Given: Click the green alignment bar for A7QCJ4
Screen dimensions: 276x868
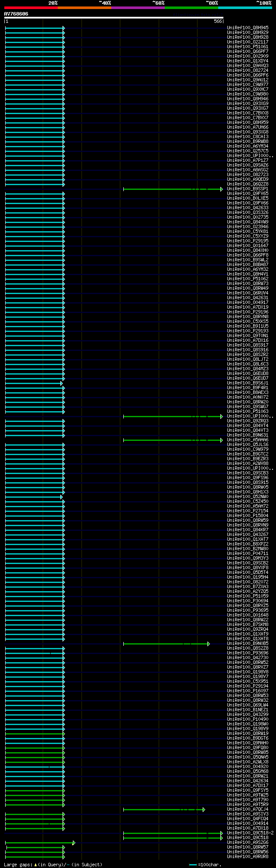Looking at the screenshot, I should click(164, 809).
